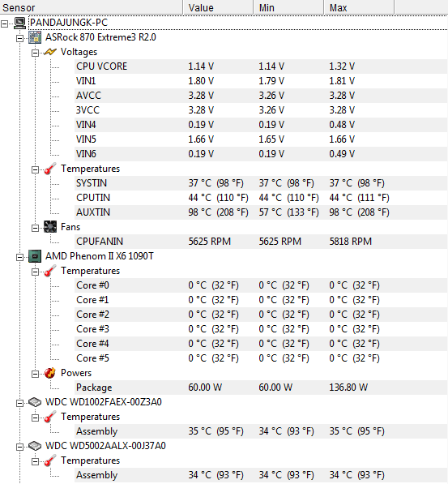Select the CPU VCORE row
The image size is (448, 484).
pyautogui.click(x=261, y=66)
